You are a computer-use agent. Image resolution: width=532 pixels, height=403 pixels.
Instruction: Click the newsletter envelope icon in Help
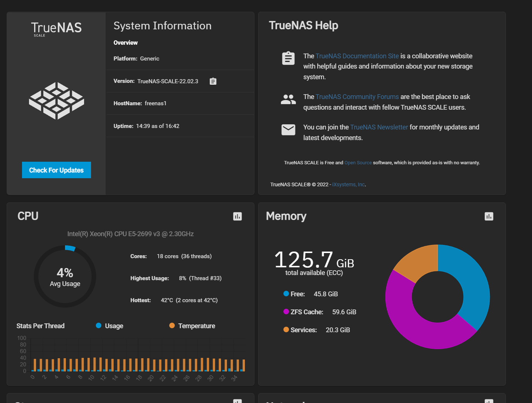288,130
